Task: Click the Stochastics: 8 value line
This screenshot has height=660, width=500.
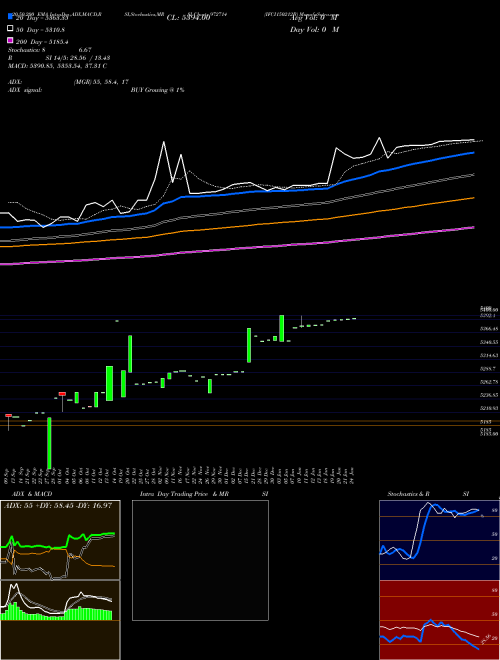Action: (x=50, y=50)
